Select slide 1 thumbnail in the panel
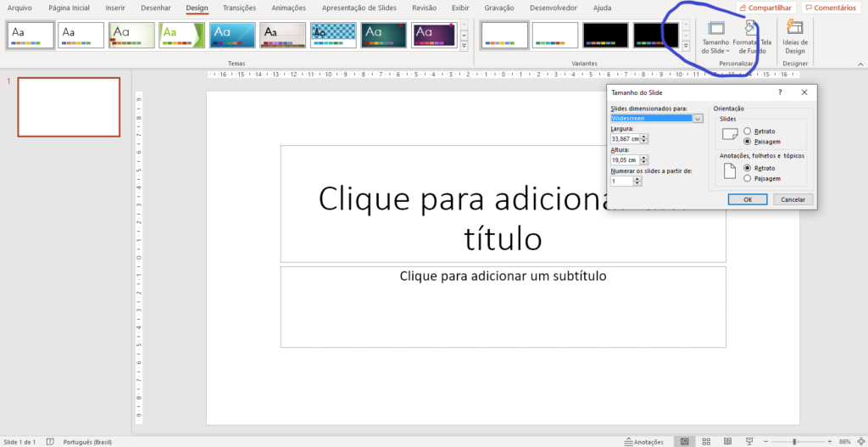 [69, 107]
